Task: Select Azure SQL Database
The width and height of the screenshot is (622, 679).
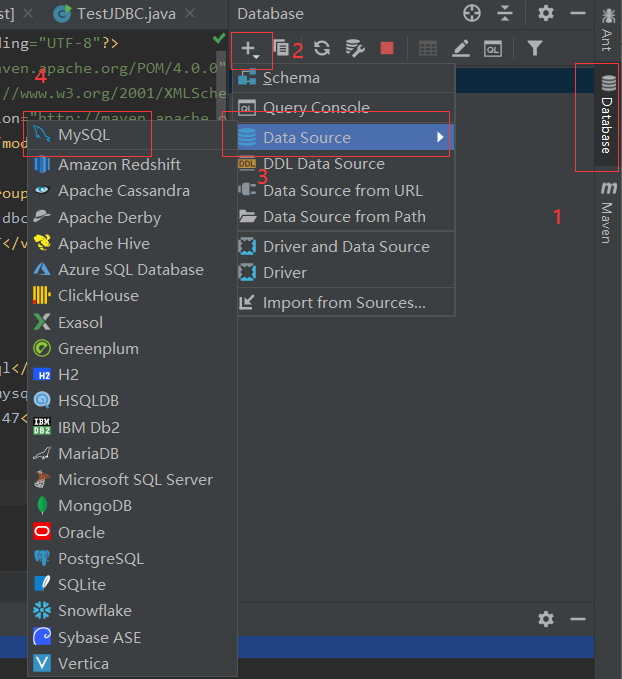Action: (x=133, y=270)
